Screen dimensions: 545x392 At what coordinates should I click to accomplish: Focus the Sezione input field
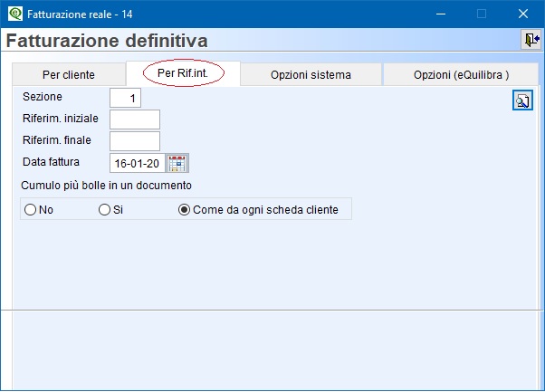pos(125,98)
